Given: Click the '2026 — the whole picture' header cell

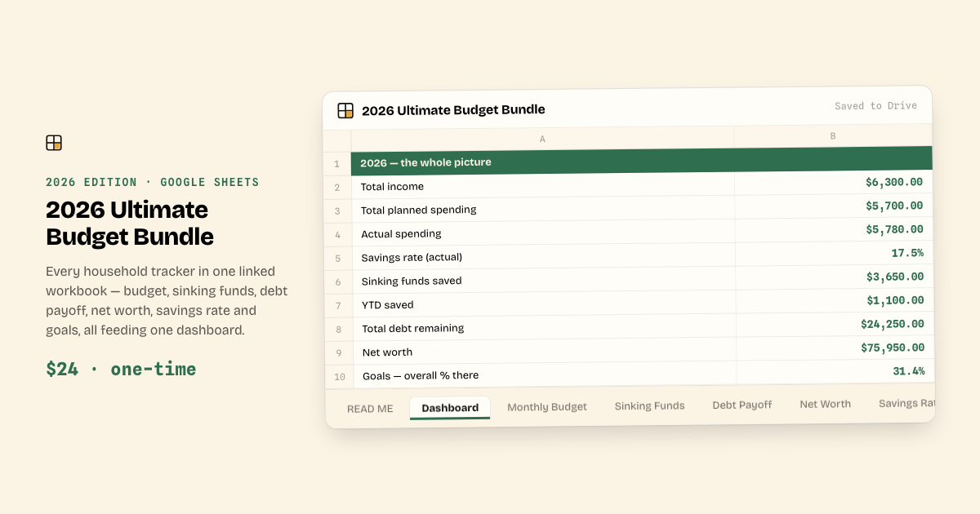Looking at the screenshot, I should [641, 161].
